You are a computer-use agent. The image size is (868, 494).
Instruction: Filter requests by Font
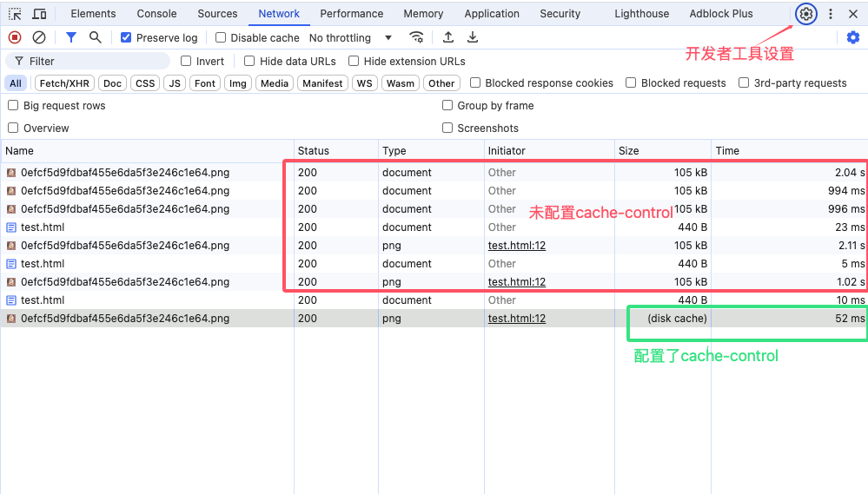point(205,83)
